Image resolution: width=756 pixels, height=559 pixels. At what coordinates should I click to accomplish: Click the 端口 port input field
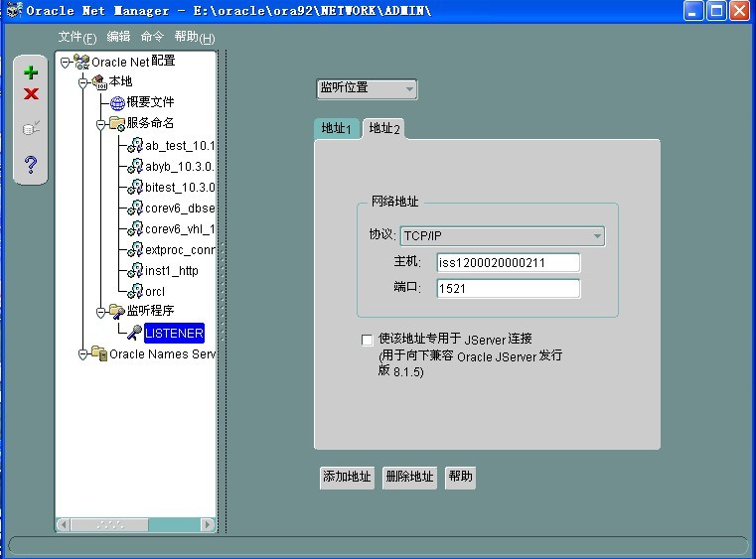tap(509, 289)
